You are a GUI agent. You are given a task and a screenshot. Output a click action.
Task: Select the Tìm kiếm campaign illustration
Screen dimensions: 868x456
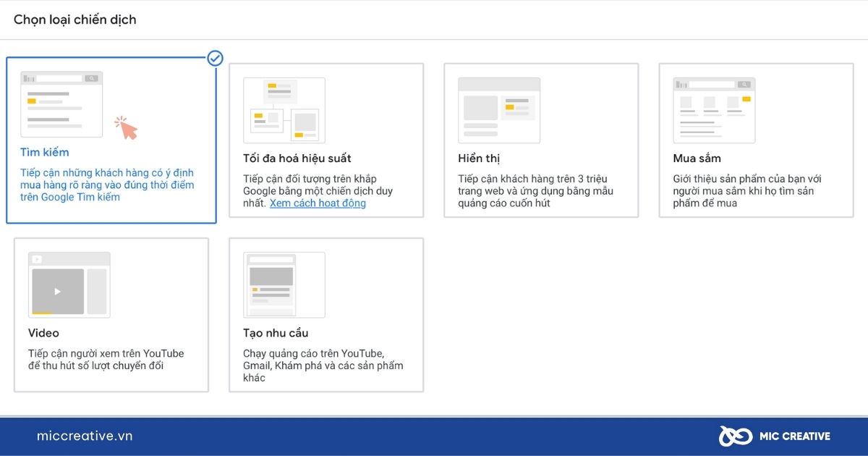62,104
